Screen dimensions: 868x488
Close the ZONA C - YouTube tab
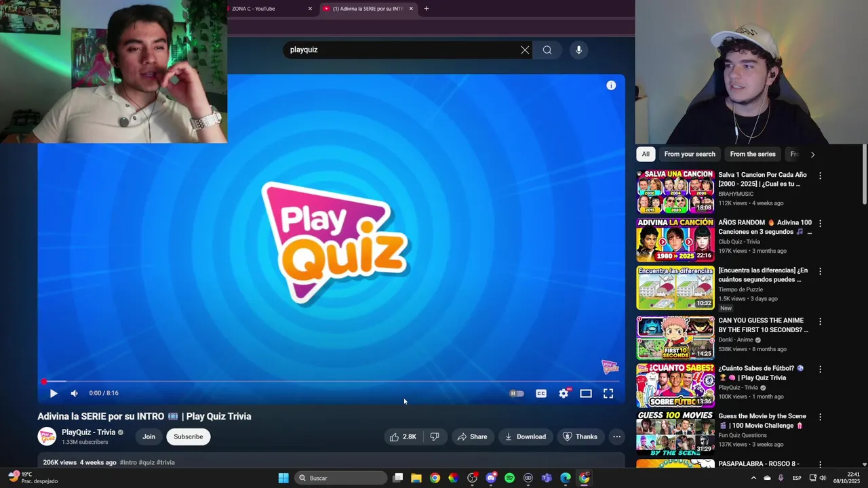[310, 9]
